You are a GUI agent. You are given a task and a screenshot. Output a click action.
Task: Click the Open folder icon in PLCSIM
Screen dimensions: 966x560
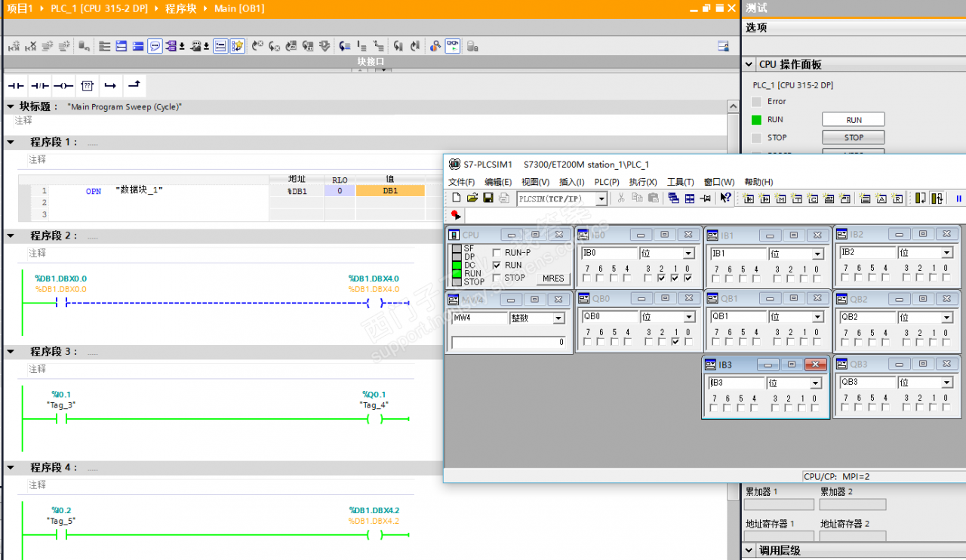[472, 198]
